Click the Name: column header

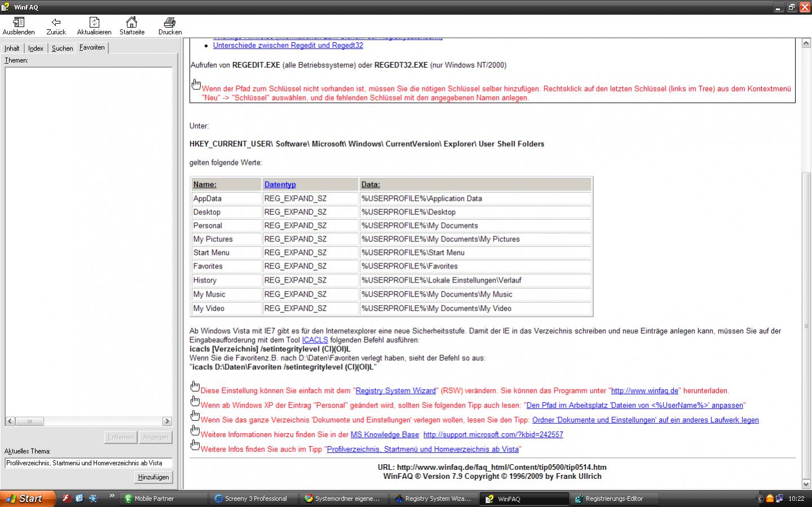(226, 184)
